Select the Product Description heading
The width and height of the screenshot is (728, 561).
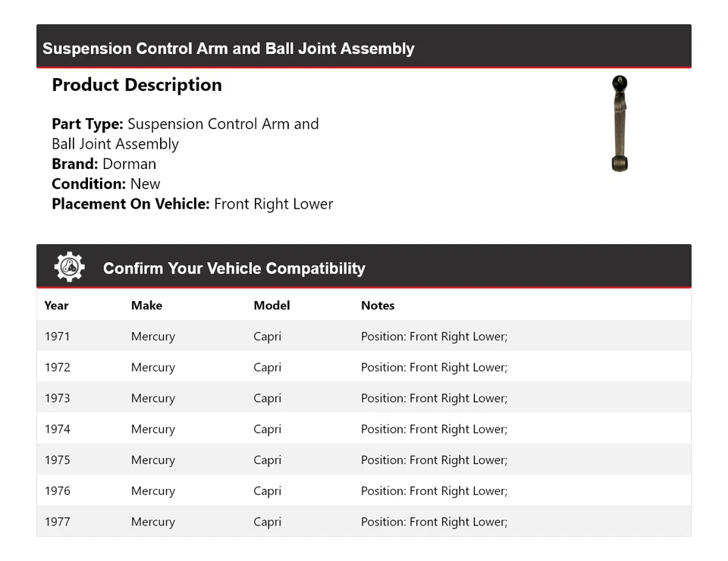[x=136, y=85]
